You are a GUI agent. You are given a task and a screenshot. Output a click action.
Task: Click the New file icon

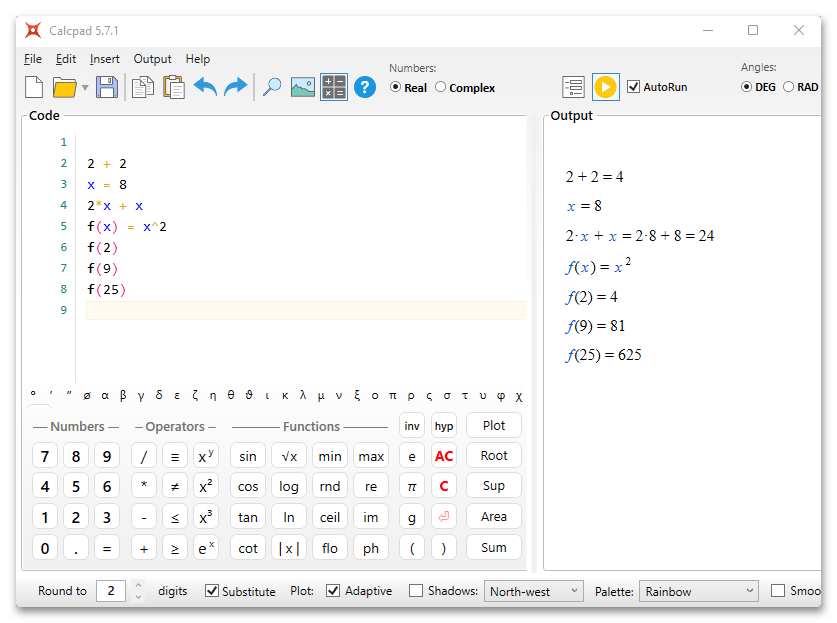pos(34,87)
